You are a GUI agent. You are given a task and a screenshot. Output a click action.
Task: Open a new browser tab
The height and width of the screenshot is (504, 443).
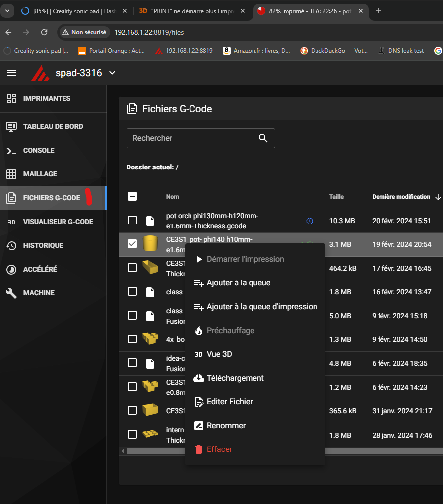click(379, 11)
